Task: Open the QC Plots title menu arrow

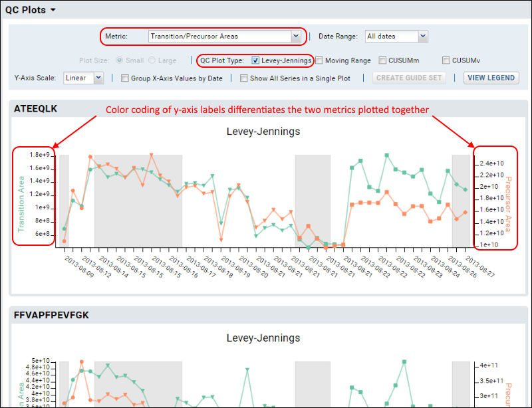Action: 53,10
